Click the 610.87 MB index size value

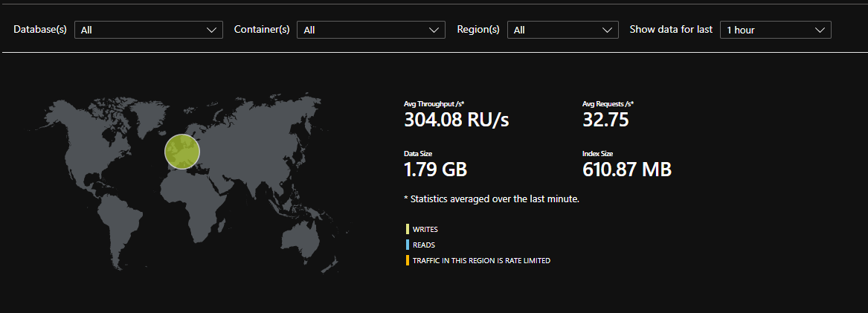click(626, 170)
